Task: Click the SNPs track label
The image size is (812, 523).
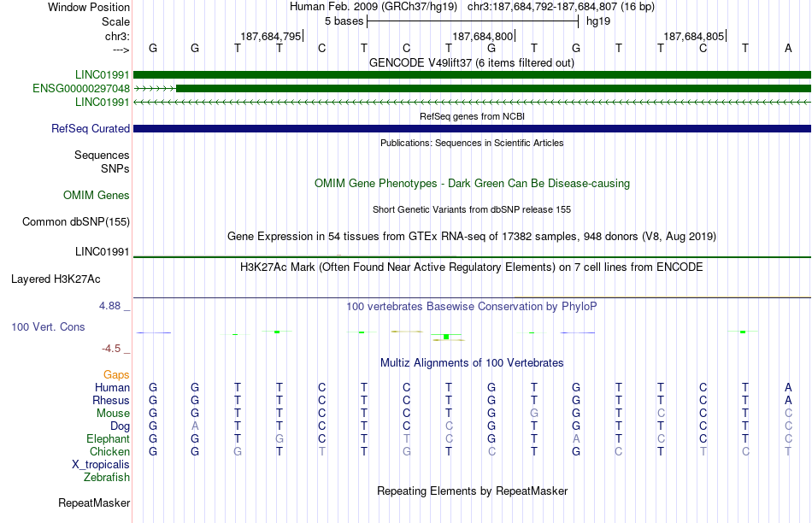Action: pos(115,169)
